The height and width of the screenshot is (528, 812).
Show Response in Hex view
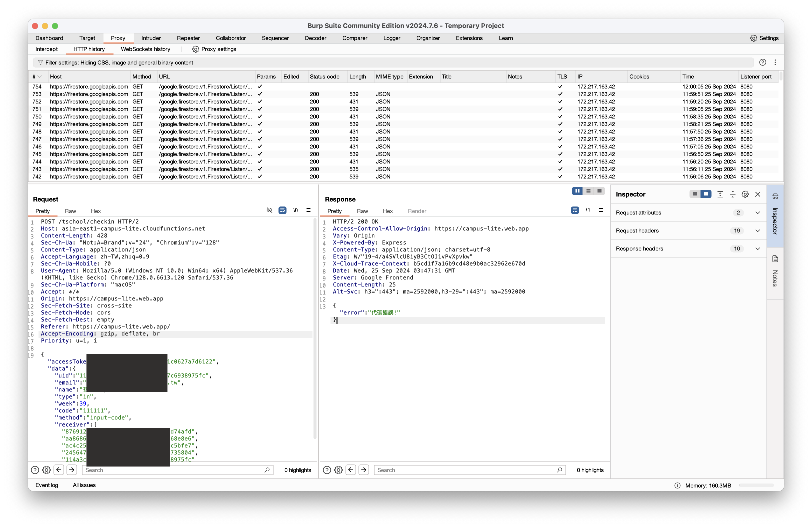(387, 211)
